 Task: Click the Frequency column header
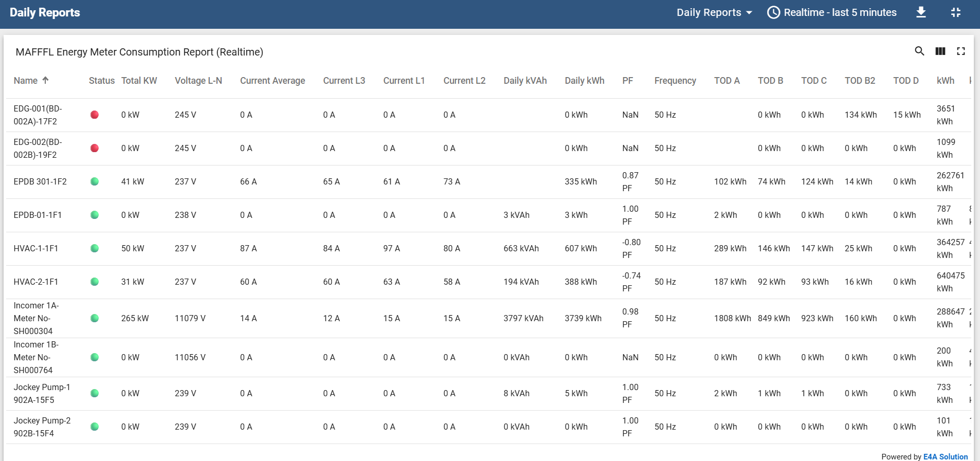[x=675, y=81]
